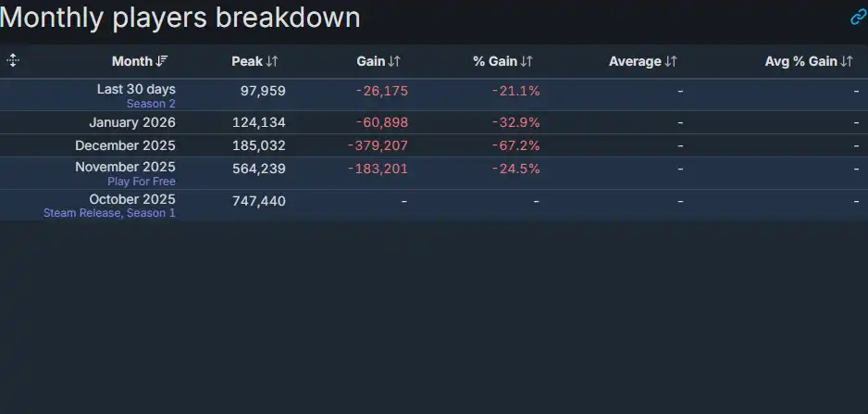Click the sort arrows icon beside % Gain
The image size is (868, 414).
[527, 62]
